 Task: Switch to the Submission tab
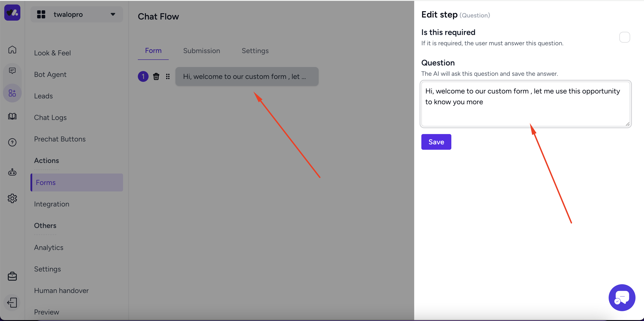[x=201, y=51]
